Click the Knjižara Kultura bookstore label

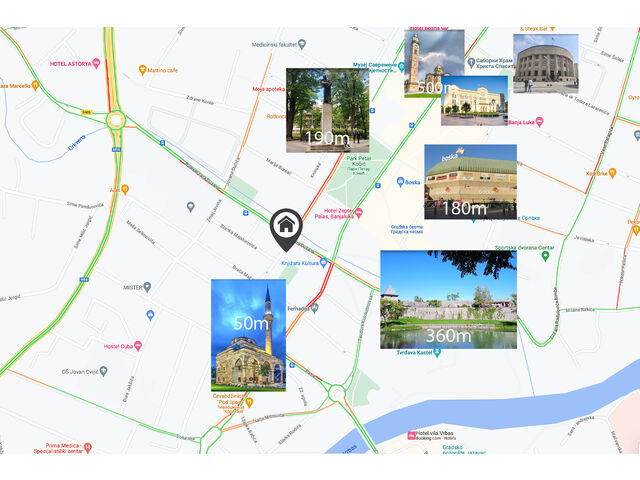303,261
